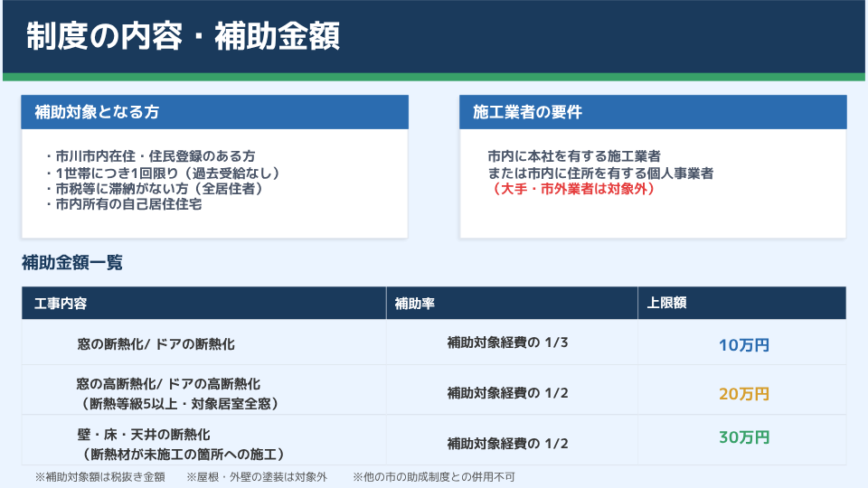868x488 pixels.
Task: Select the 市税等に滞納がない方 bullet
Action: (154, 188)
